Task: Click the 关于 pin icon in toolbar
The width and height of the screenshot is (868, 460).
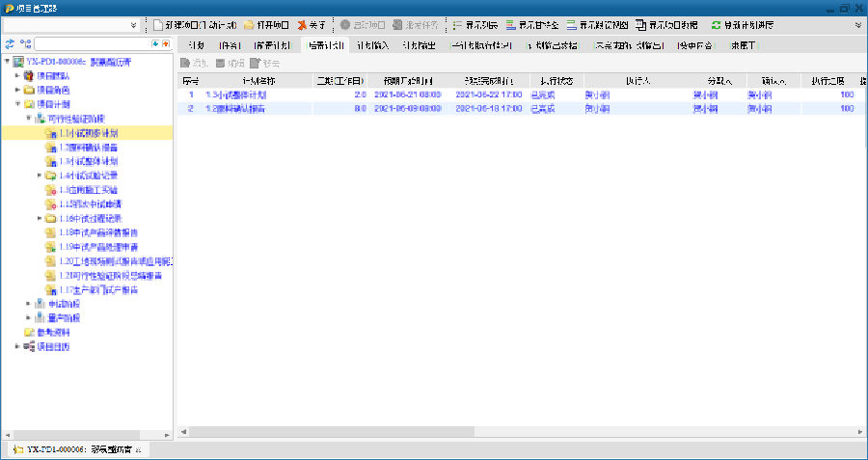Action: point(302,25)
